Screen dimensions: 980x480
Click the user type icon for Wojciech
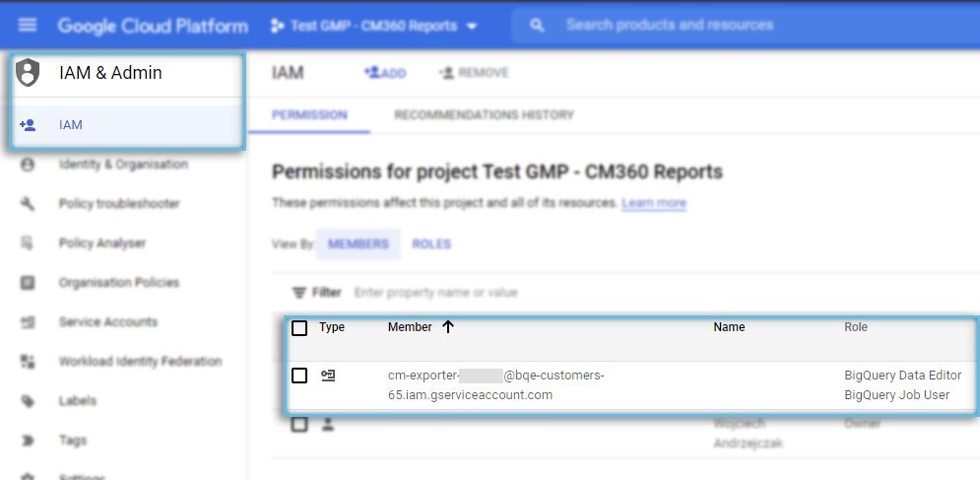[328, 424]
